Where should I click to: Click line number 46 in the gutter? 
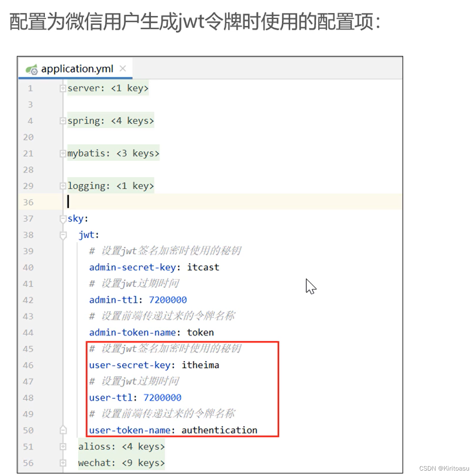click(28, 365)
